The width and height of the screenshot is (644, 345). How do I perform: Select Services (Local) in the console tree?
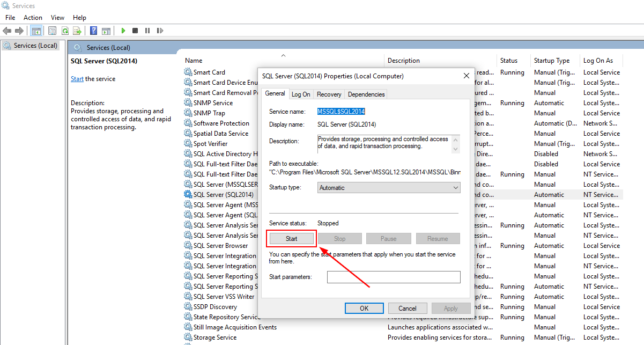point(35,46)
